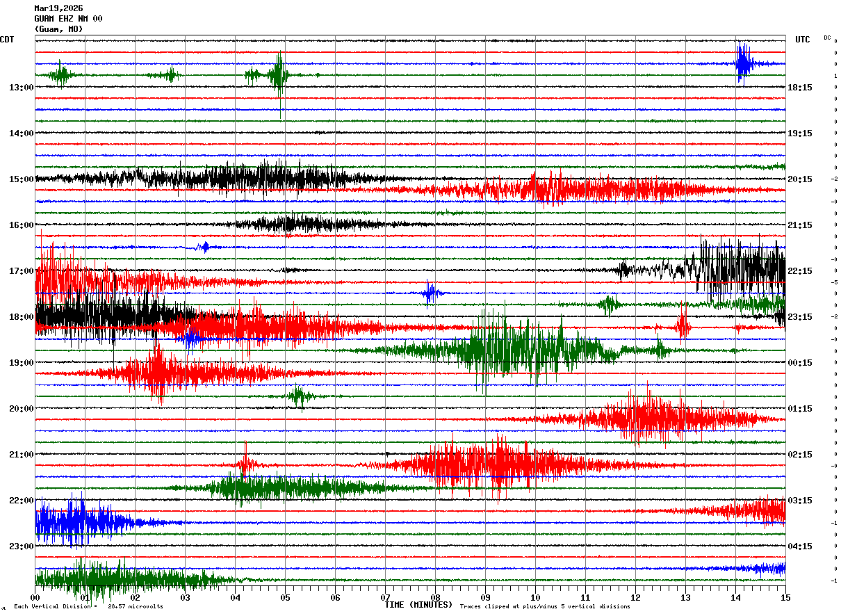Click minute 14 on the time axis
841x616 pixels.
coord(736,598)
